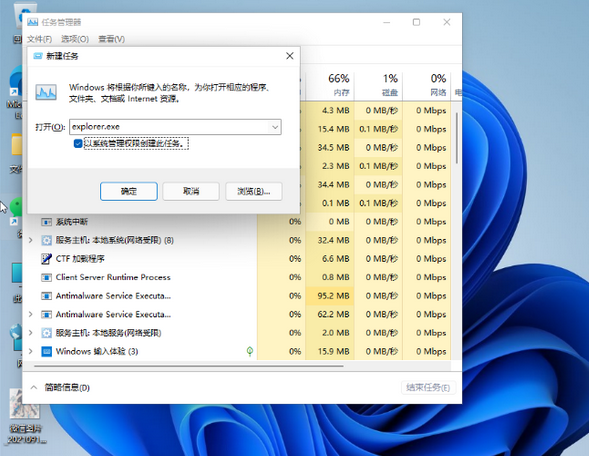Viewport: 589px width, 456px height.
Task: Click the vertical scrollbar of process list
Action: click(457, 138)
